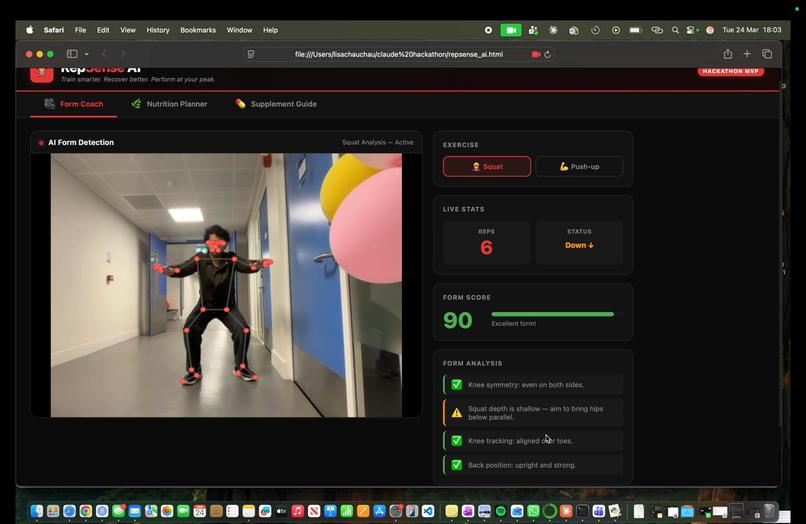Open Spotlight search in the menu bar
The width and height of the screenshot is (806, 524).
pos(675,30)
